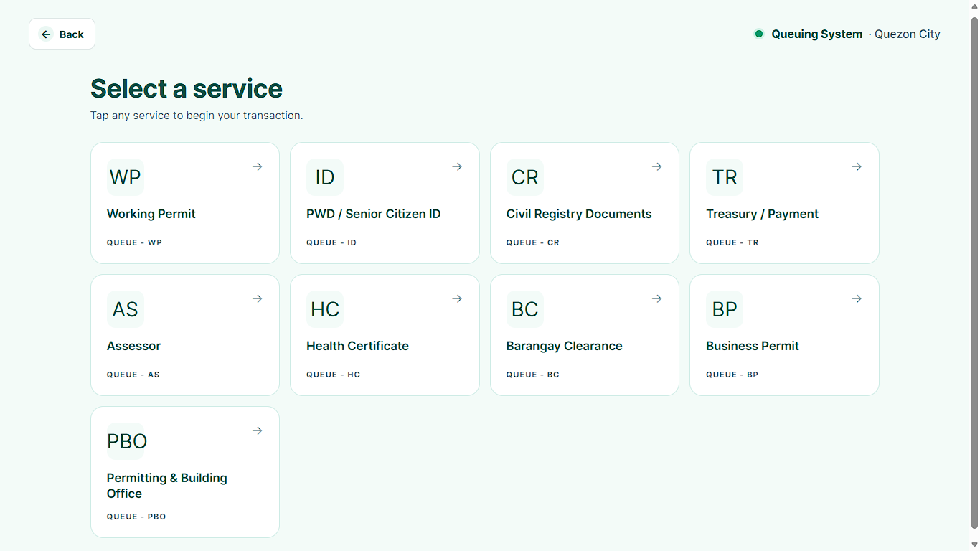Click the arrow on Permitting & Building Office card
Screen dimensions: 980x551
point(258,430)
